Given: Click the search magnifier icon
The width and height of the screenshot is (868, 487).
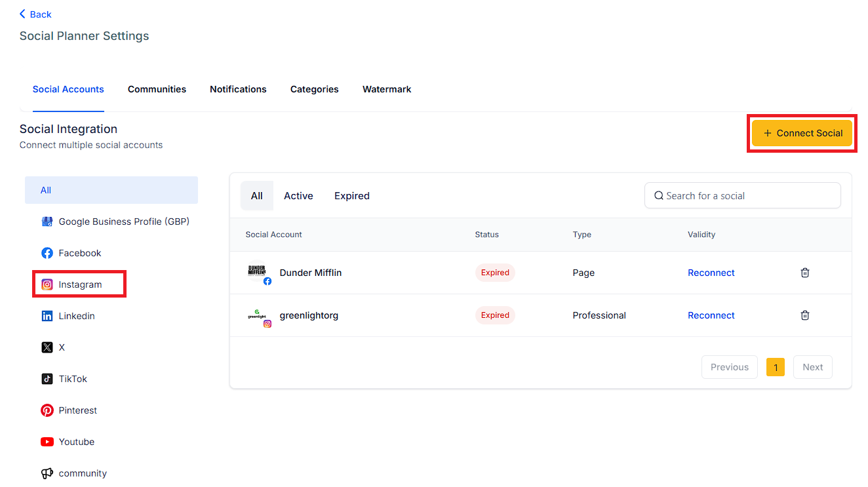Looking at the screenshot, I should click(659, 196).
